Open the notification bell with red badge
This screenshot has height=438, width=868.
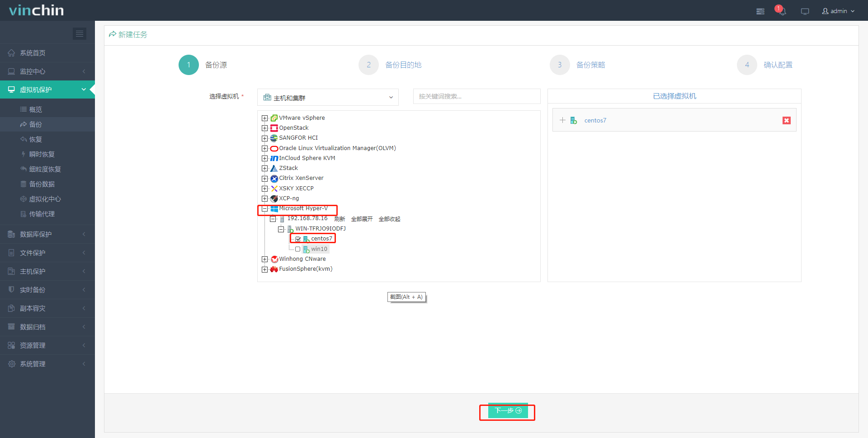[x=782, y=11]
